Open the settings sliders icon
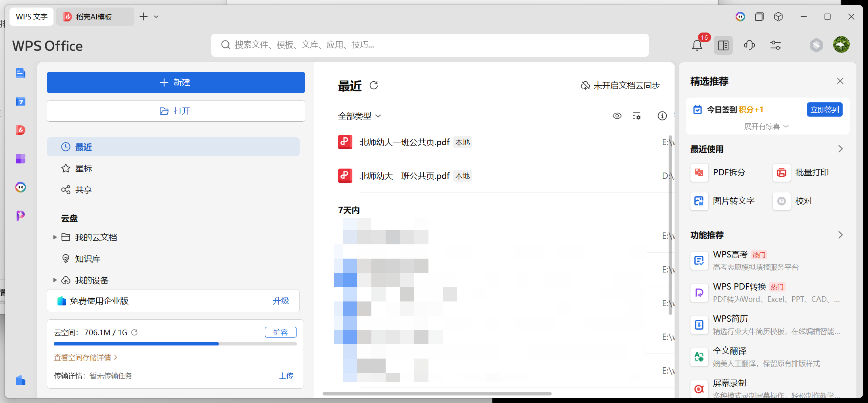 [776, 45]
